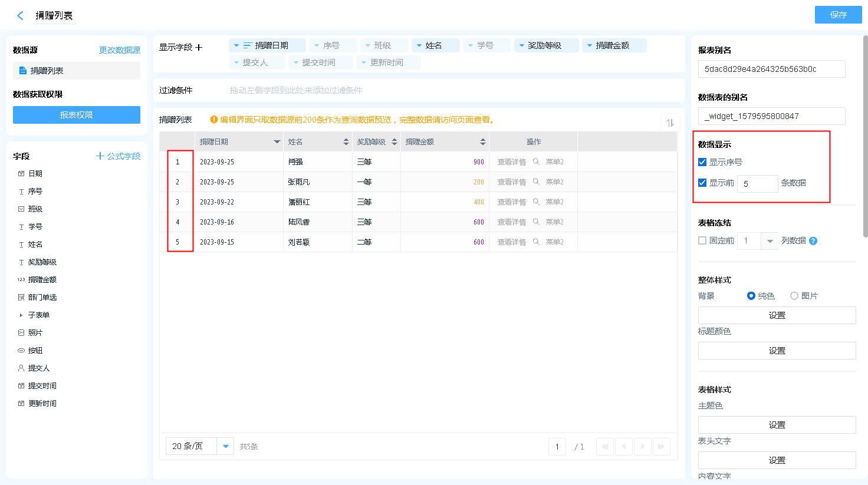Screen dimensions: 868x485
Task: Sort by the 姓名 column sort icon
Action: 346,142
